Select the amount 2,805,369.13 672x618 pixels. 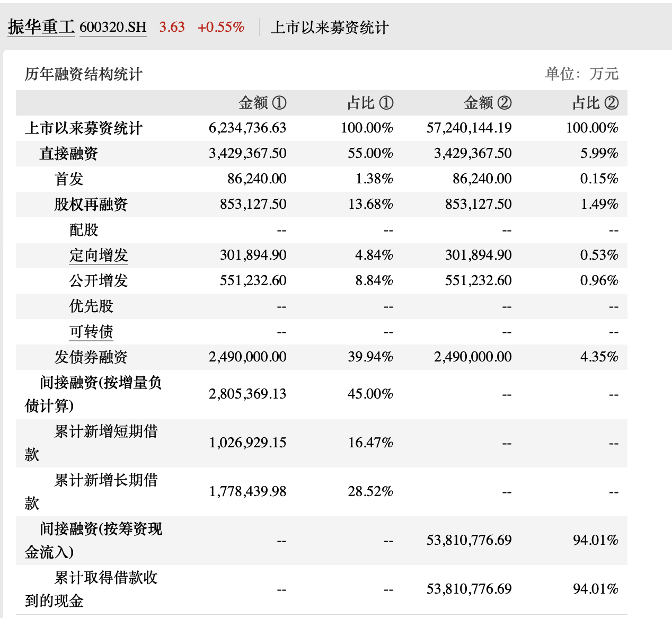click(247, 394)
